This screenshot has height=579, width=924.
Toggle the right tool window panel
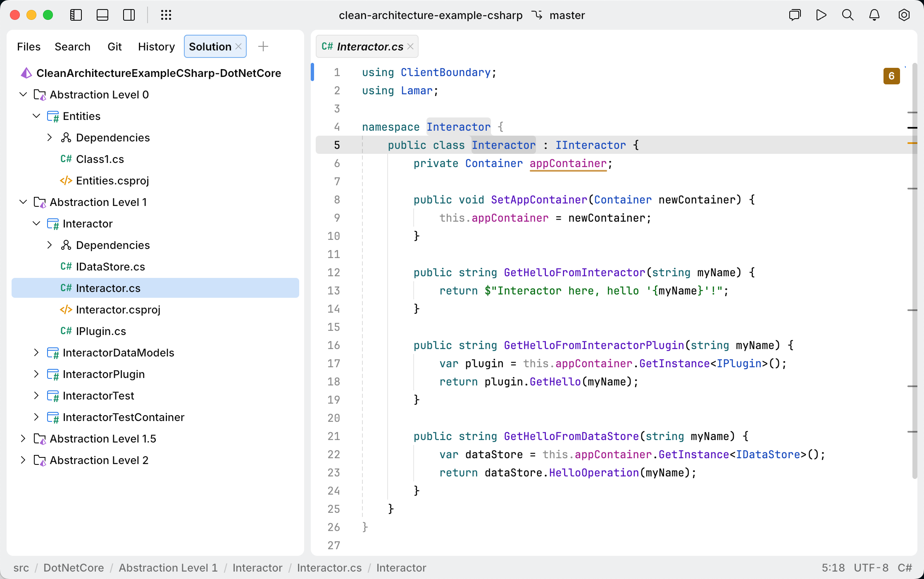pyautogui.click(x=129, y=15)
